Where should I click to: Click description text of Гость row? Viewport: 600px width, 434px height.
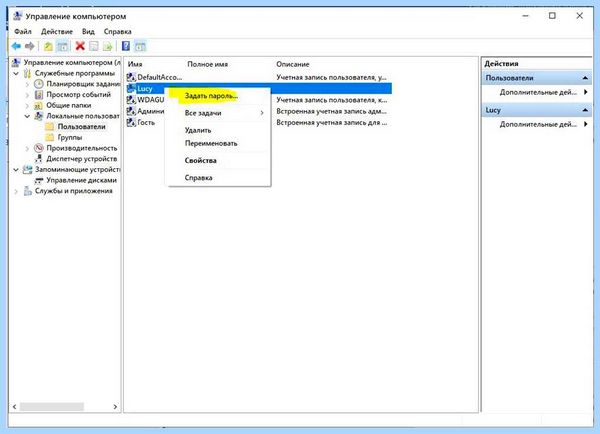(x=331, y=122)
